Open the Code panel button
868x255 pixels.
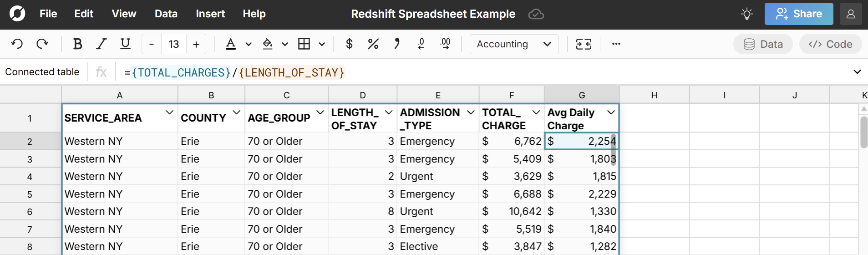point(830,44)
